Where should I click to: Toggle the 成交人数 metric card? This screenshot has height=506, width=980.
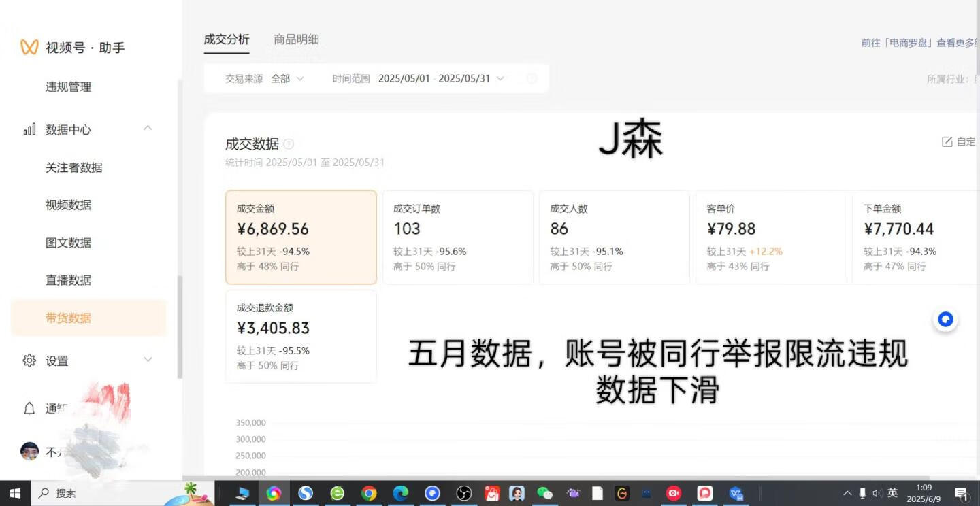click(614, 237)
